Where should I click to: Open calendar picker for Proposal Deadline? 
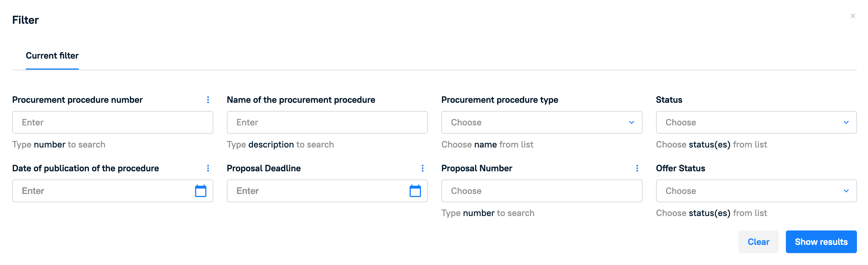pyautogui.click(x=415, y=191)
